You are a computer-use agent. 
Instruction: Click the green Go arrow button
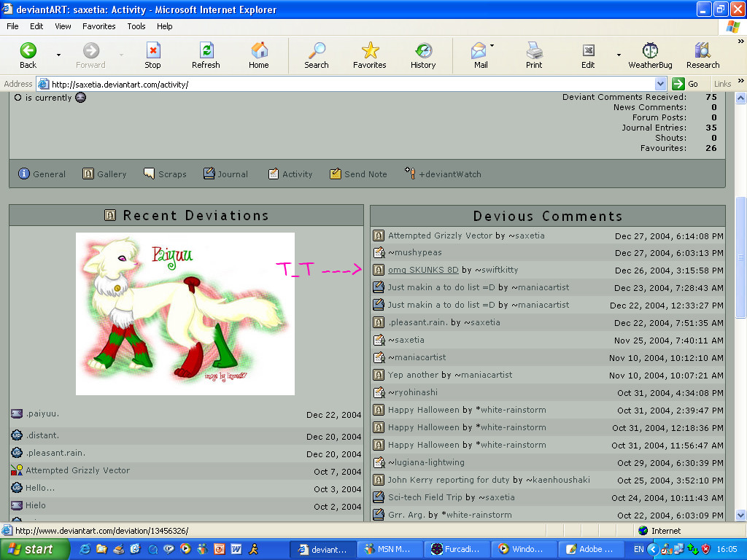678,84
